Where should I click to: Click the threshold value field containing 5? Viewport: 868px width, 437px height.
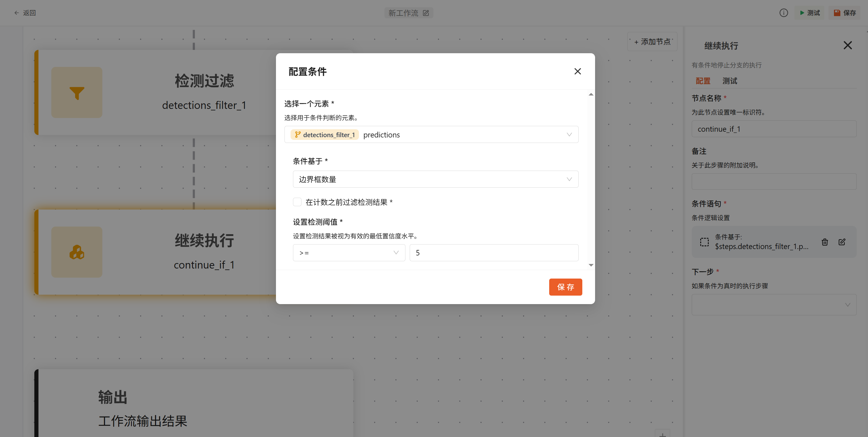(494, 252)
